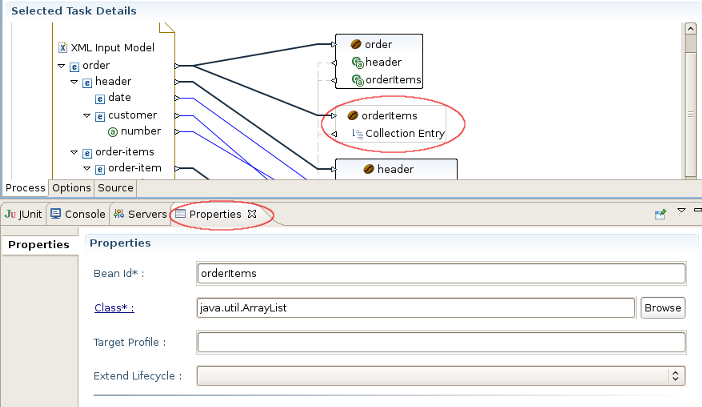The image size is (702, 407).
Task: Click the order-item element icon
Action: coord(100,169)
